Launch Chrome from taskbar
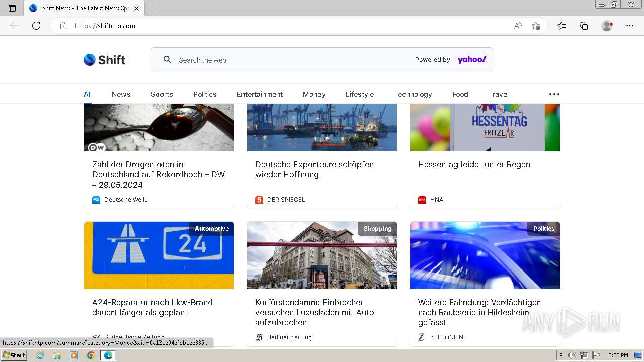This screenshot has height=362, width=644. coord(91,355)
